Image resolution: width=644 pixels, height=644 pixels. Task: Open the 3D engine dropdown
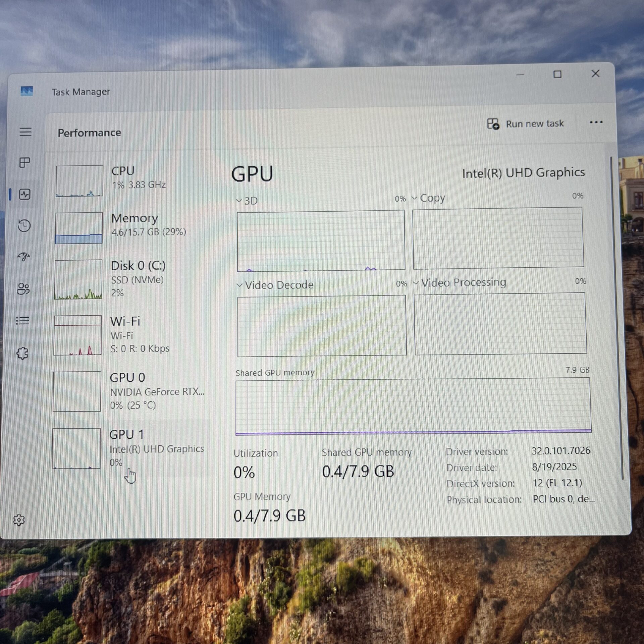pos(247,201)
